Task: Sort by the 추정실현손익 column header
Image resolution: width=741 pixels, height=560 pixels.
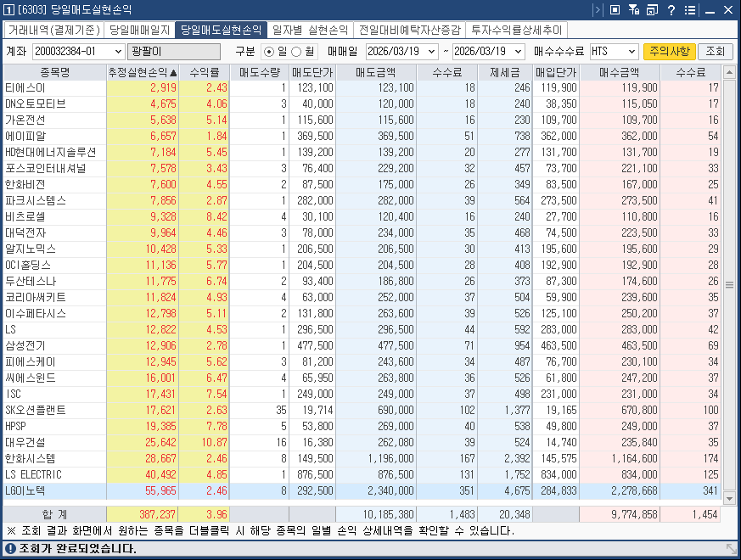Action: [143, 72]
